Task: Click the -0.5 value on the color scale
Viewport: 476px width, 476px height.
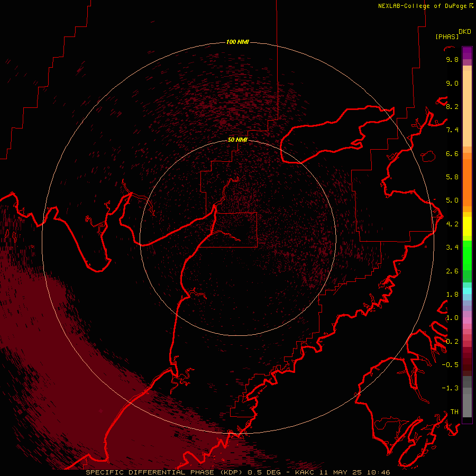Action: 450,365
